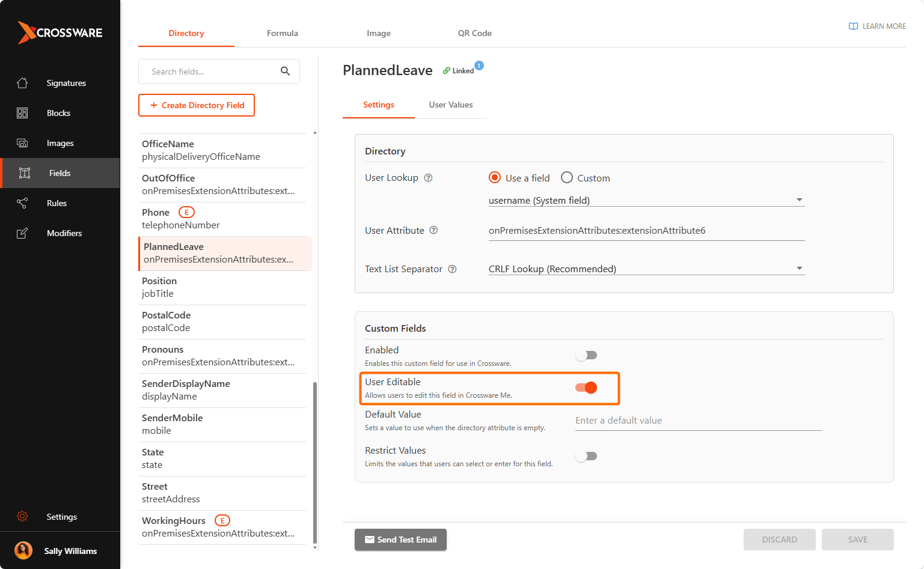924x569 pixels.
Task: Open the User Lookup help icon
Action: click(429, 178)
